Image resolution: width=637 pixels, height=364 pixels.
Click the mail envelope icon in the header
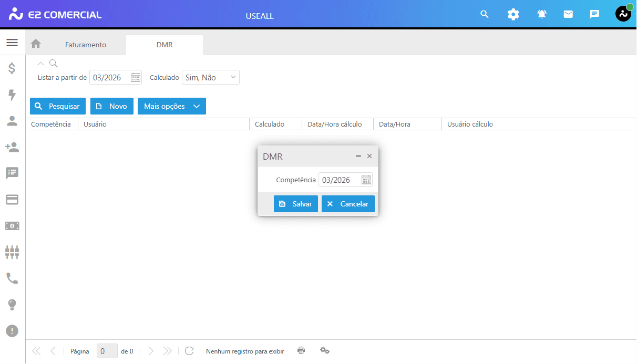pos(568,14)
